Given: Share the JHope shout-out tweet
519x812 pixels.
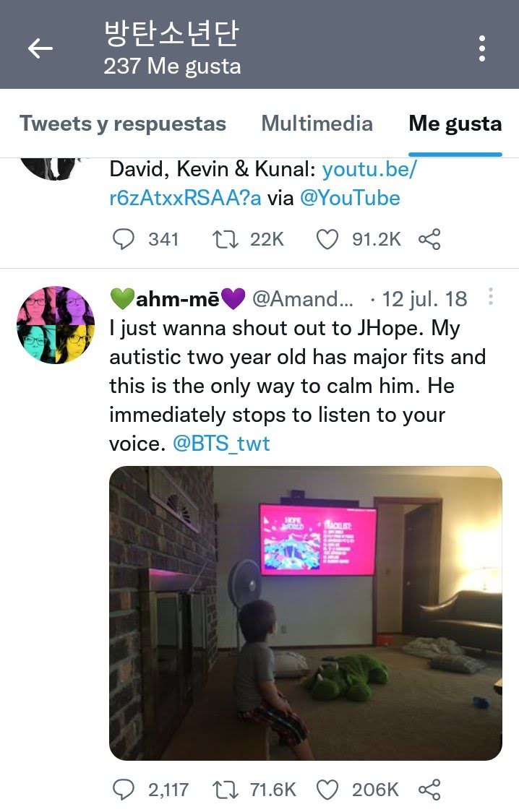Looking at the screenshot, I should 429,789.
